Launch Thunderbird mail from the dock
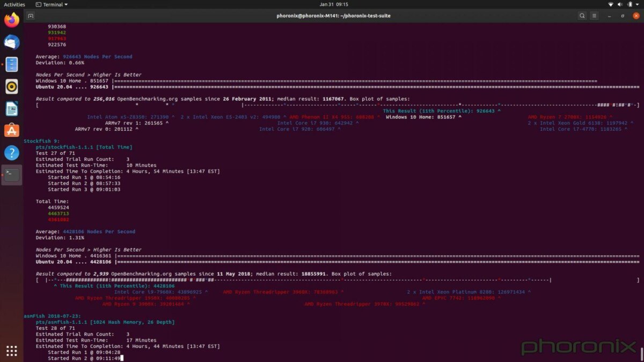This screenshot has height=362, width=644. (11, 42)
